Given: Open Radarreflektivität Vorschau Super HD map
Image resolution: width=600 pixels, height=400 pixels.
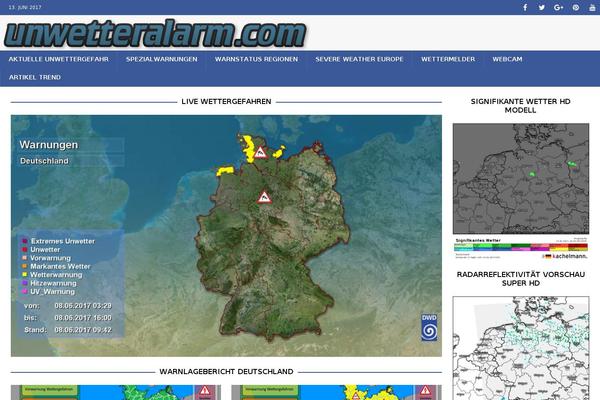Looking at the screenshot, I should pyautogui.click(x=521, y=348).
